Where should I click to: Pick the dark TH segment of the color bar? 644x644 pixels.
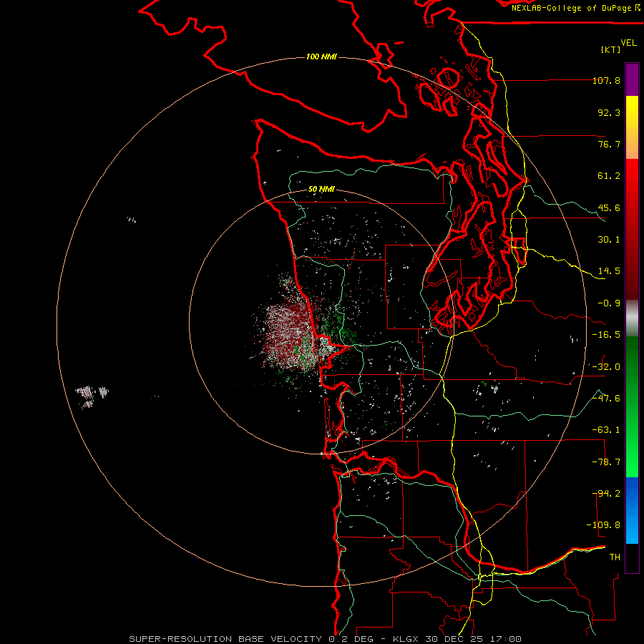pyautogui.click(x=632, y=558)
